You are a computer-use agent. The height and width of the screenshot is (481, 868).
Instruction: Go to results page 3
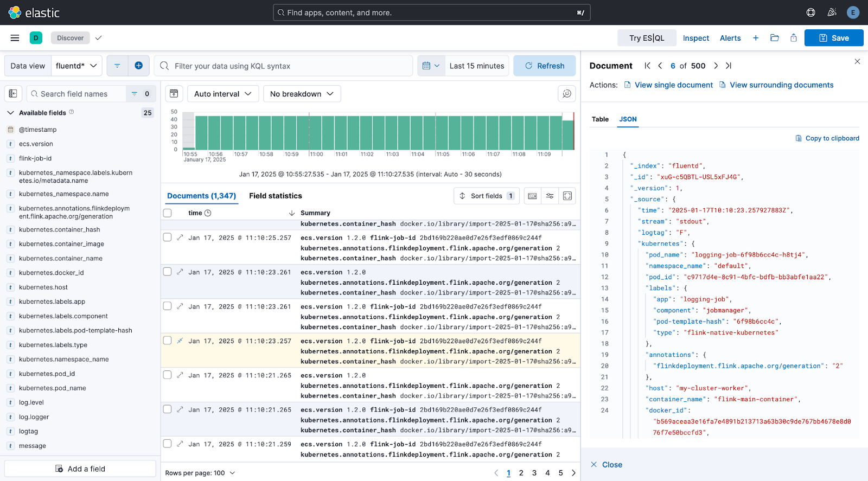click(x=534, y=473)
